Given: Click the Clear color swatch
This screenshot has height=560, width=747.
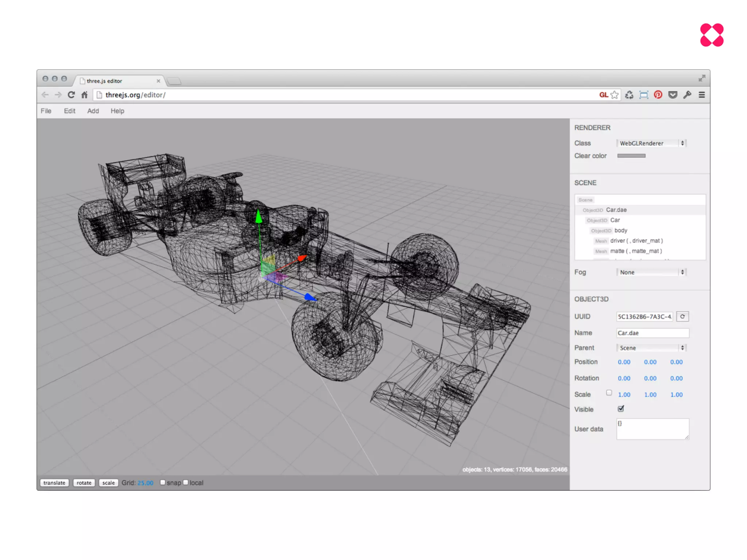Looking at the screenshot, I should 631,156.
